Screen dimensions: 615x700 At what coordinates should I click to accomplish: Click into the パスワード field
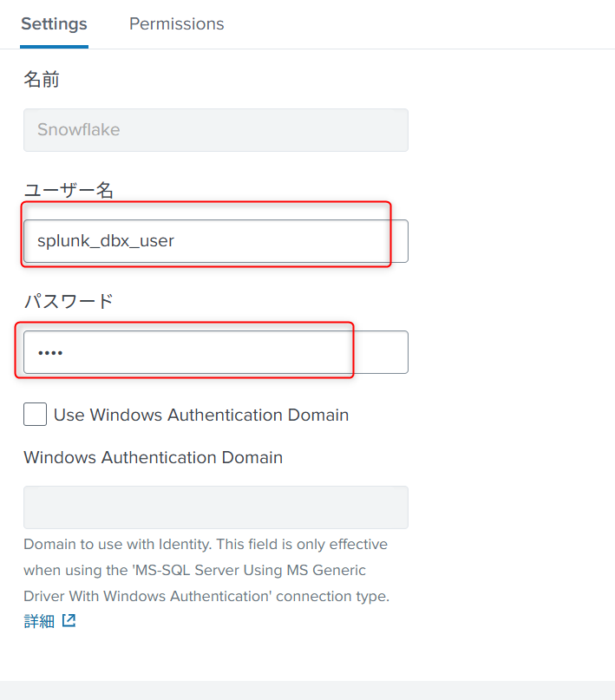216,352
